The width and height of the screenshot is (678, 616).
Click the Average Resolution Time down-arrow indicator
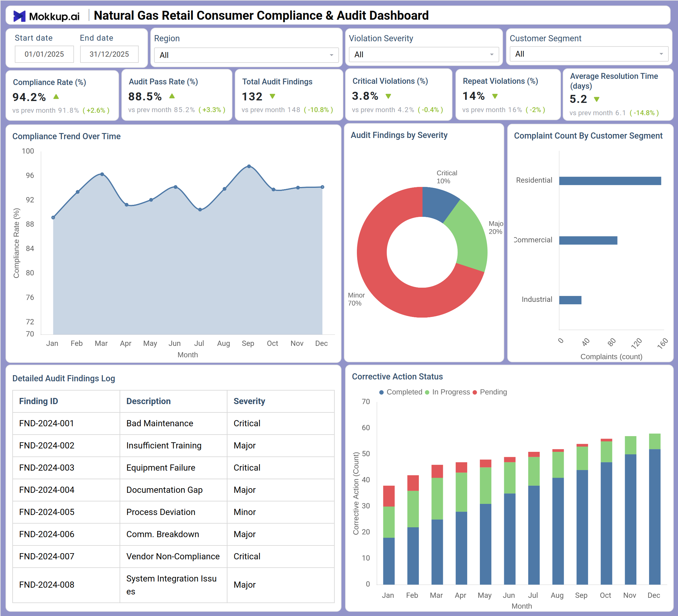[x=596, y=99]
